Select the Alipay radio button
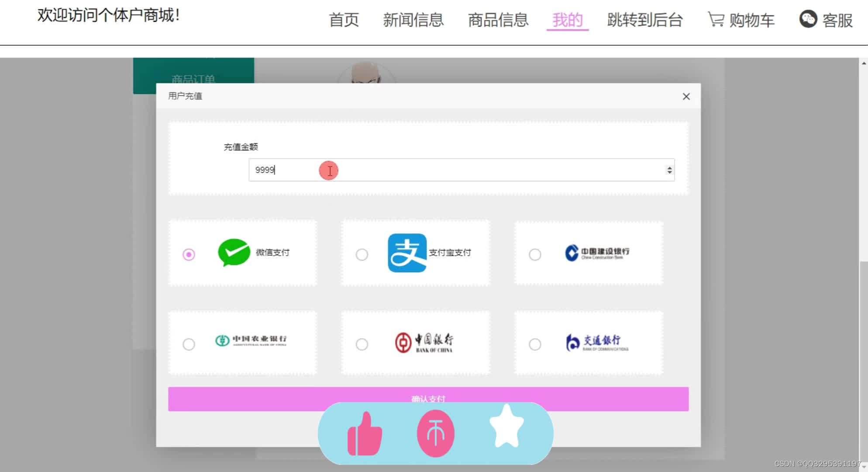The image size is (868, 472). pos(362,254)
